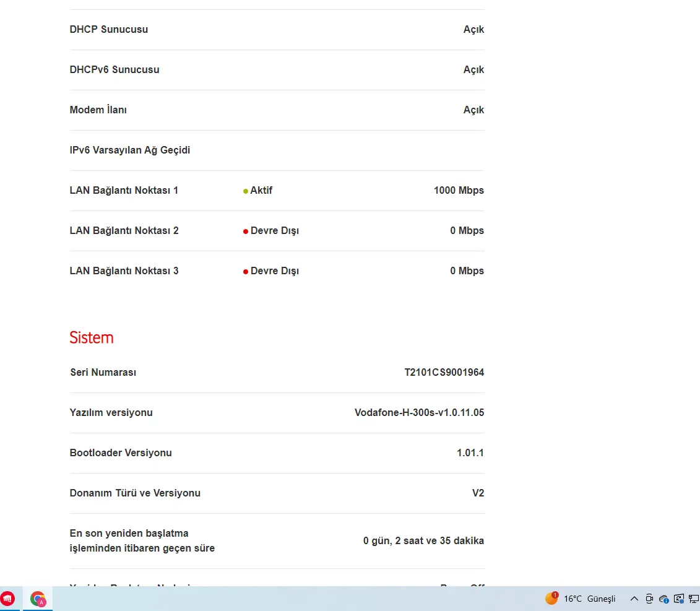The height and width of the screenshot is (611, 700).
Task: Click the bootloader version '1.01.1'
Action: pyautogui.click(x=470, y=453)
